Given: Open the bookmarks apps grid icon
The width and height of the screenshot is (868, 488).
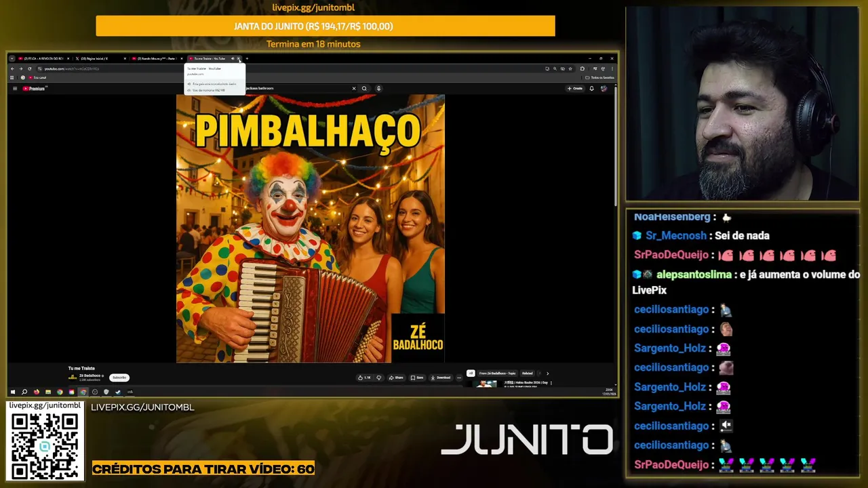Looking at the screenshot, I should click(12, 78).
